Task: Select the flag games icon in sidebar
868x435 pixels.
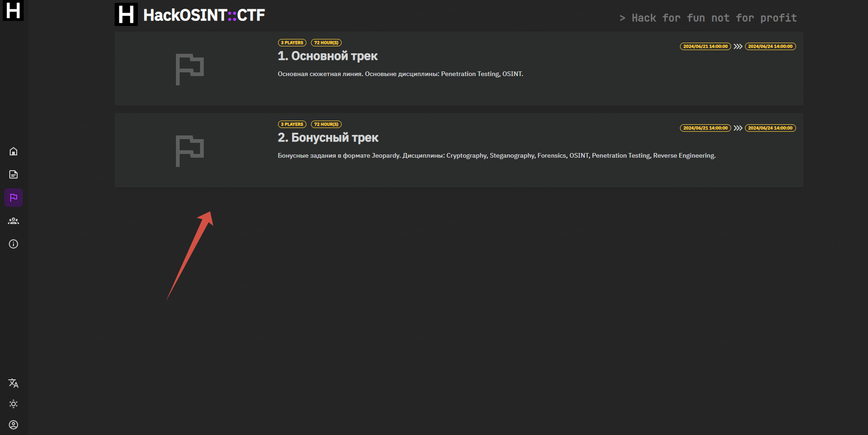Action: 13,198
